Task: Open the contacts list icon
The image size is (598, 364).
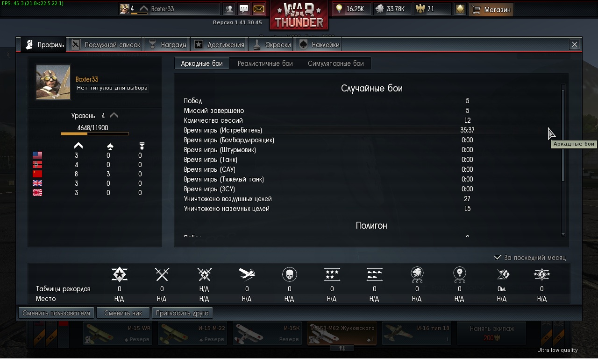Action: point(229,9)
